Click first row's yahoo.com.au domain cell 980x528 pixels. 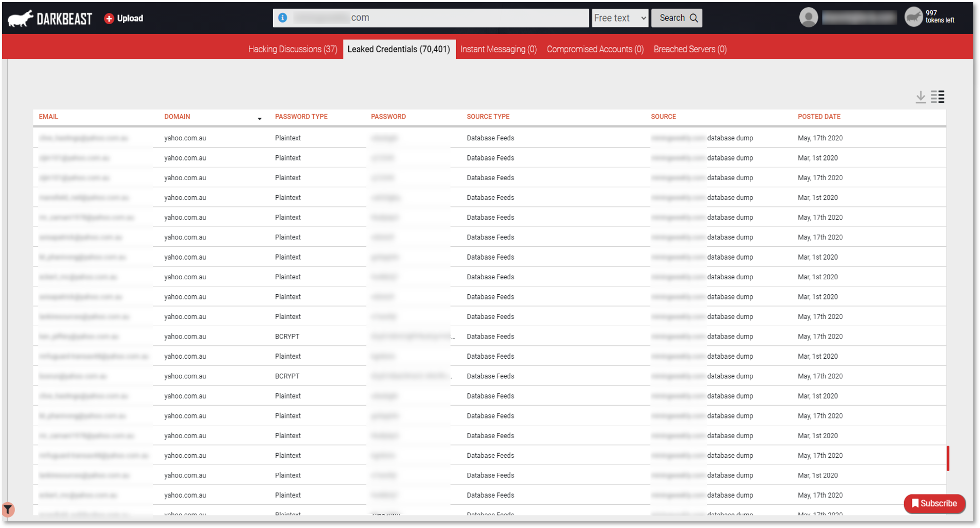[x=185, y=138]
